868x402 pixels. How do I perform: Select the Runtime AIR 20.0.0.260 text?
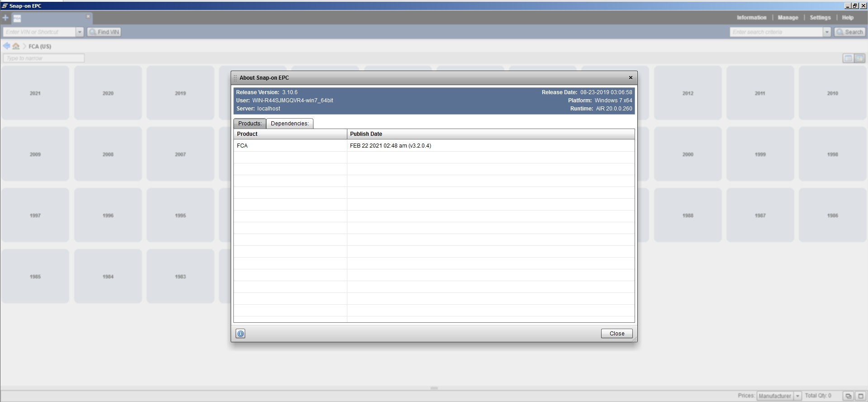point(601,109)
